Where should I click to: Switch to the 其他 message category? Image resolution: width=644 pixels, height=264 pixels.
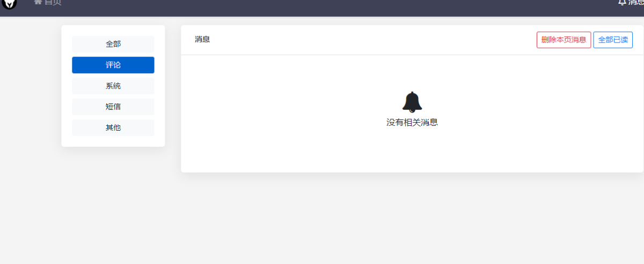click(113, 128)
